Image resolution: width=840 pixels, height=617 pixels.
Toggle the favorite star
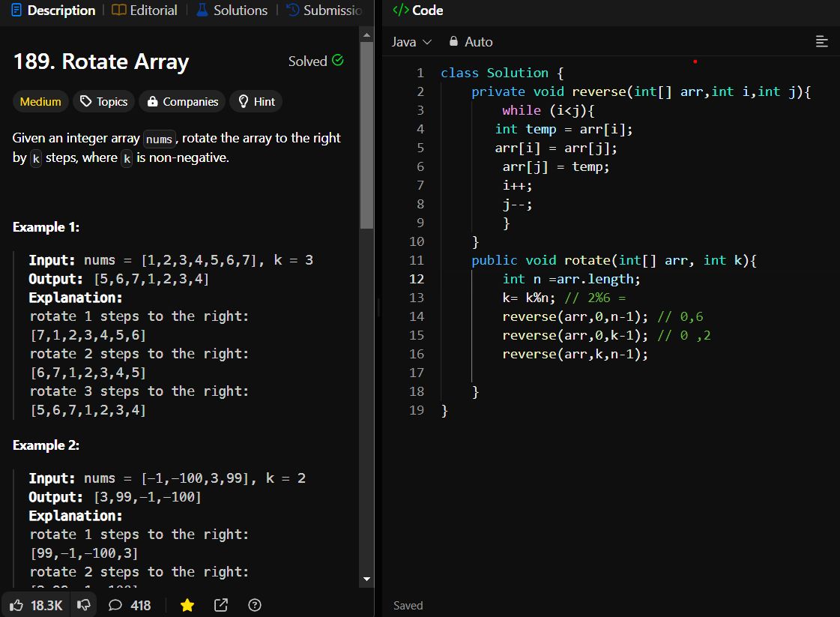pos(187,605)
